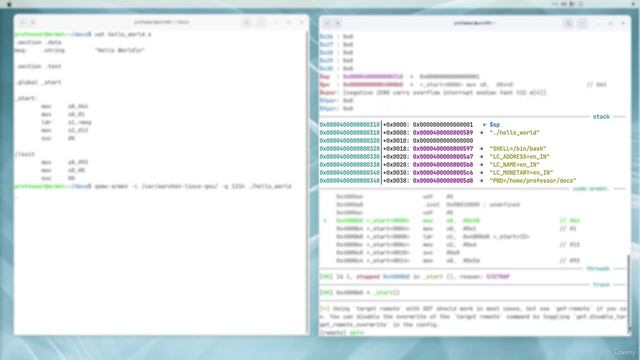Open the Apple menu in top bar
640x360 pixels.
pyautogui.click(x=9, y=4)
